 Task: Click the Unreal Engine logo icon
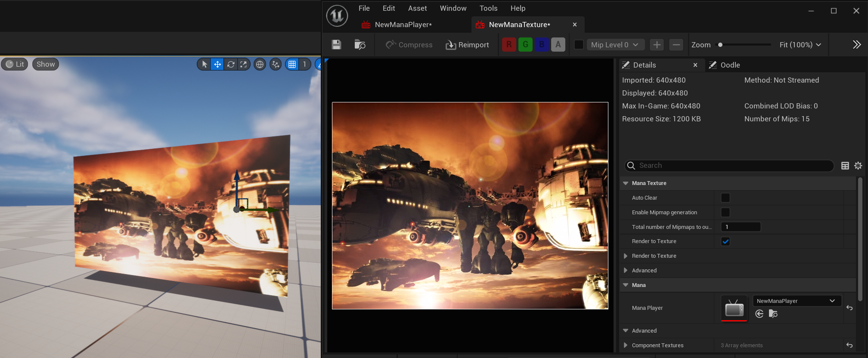point(337,16)
